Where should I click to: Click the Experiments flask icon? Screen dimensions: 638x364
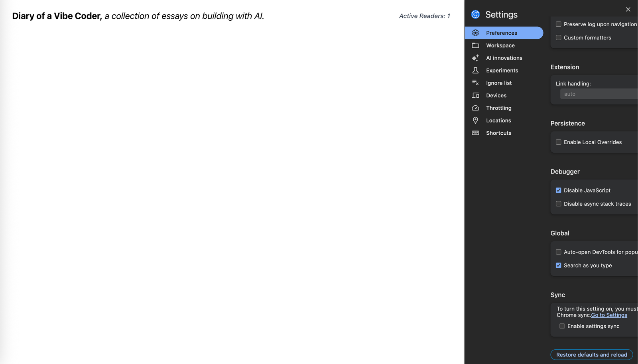(x=475, y=71)
